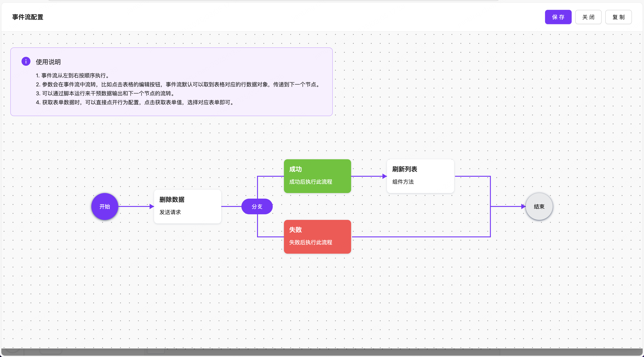644x357 pixels.
Task: Select the 开始 start node
Action: tap(105, 206)
